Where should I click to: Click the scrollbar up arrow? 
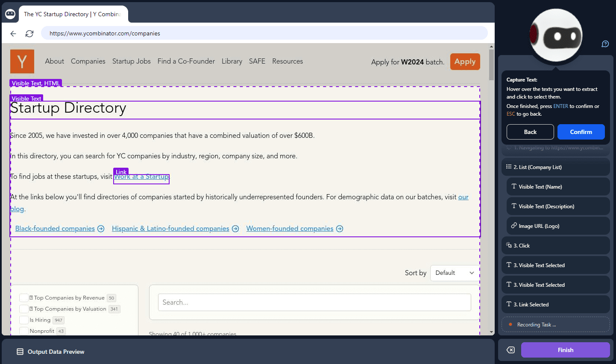pos(491,47)
